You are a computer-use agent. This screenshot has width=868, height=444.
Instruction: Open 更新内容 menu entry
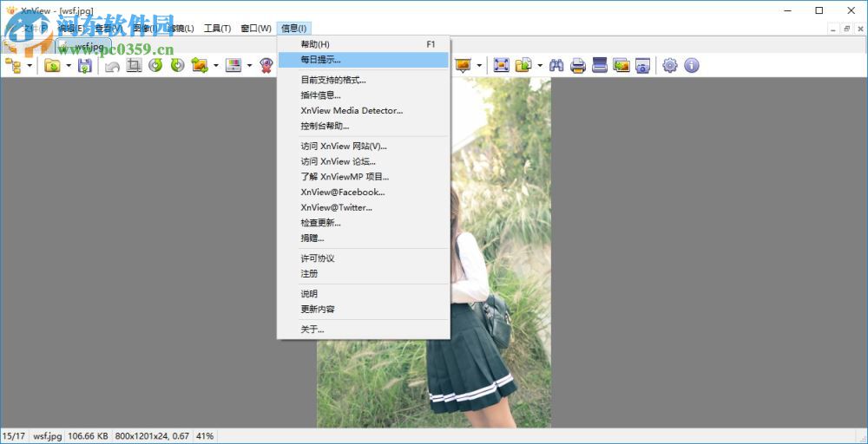coord(363,309)
